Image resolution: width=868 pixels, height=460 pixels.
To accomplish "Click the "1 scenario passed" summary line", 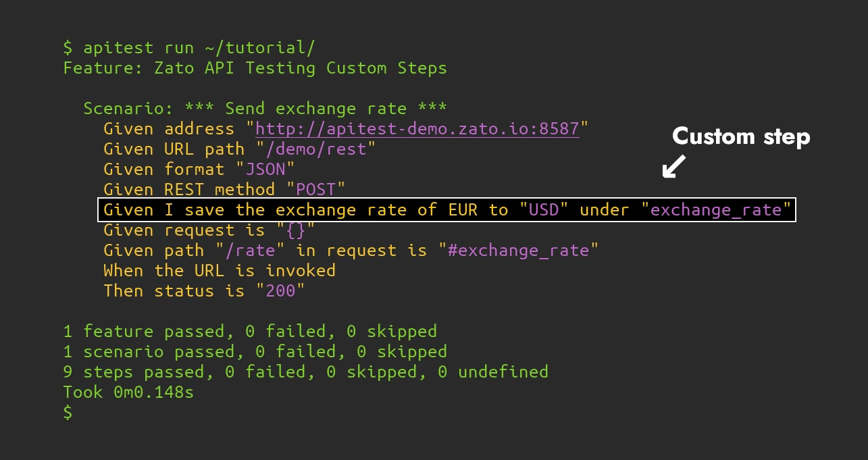I will click(255, 352).
